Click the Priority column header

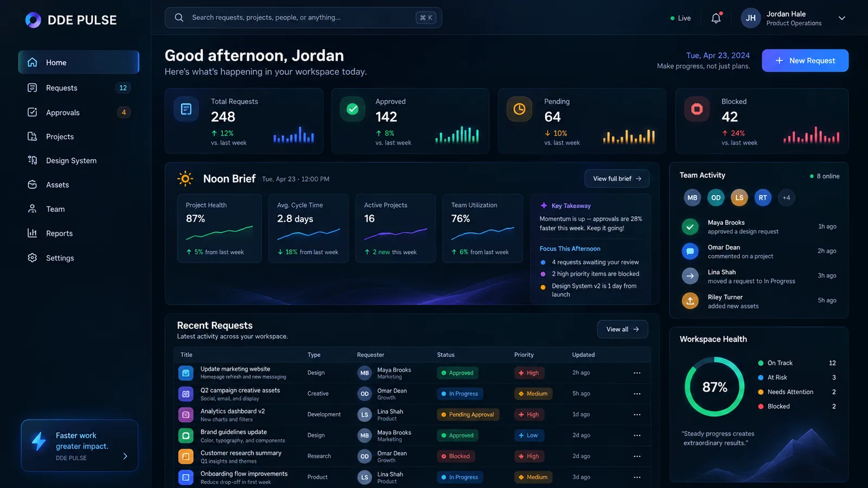(524, 355)
